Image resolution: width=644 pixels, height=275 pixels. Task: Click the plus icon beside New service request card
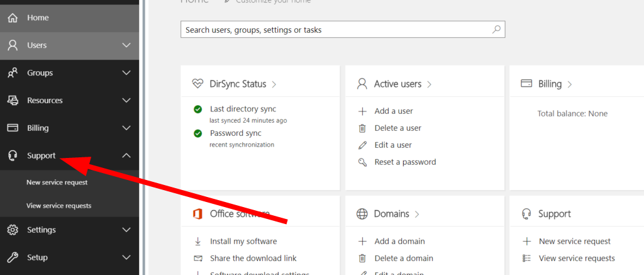[x=526, y=241]
